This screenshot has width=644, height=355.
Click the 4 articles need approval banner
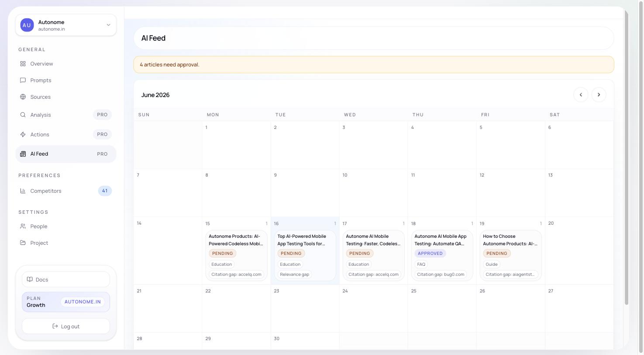pyautogui.click(x=374, y=65)
